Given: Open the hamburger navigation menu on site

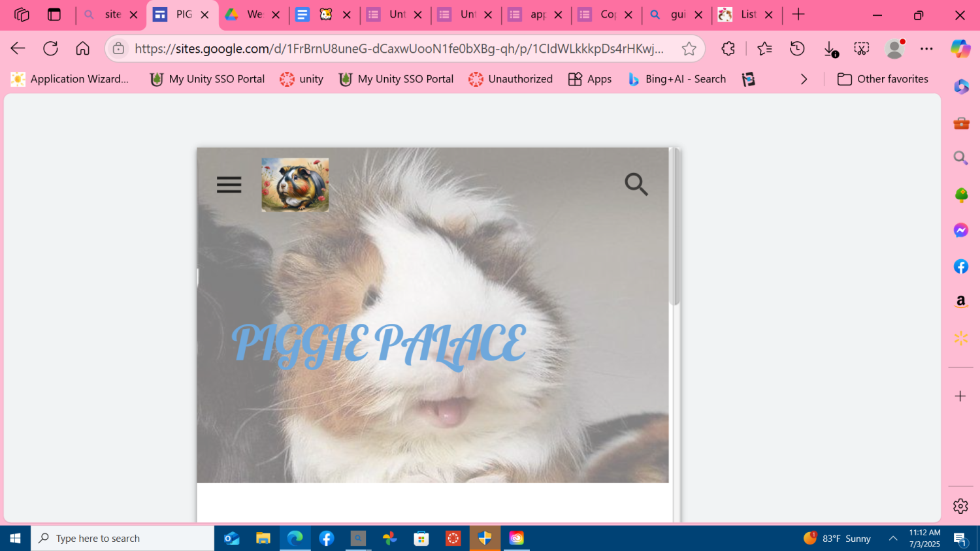Looking at the screenshot, I should tap(229, 185).
